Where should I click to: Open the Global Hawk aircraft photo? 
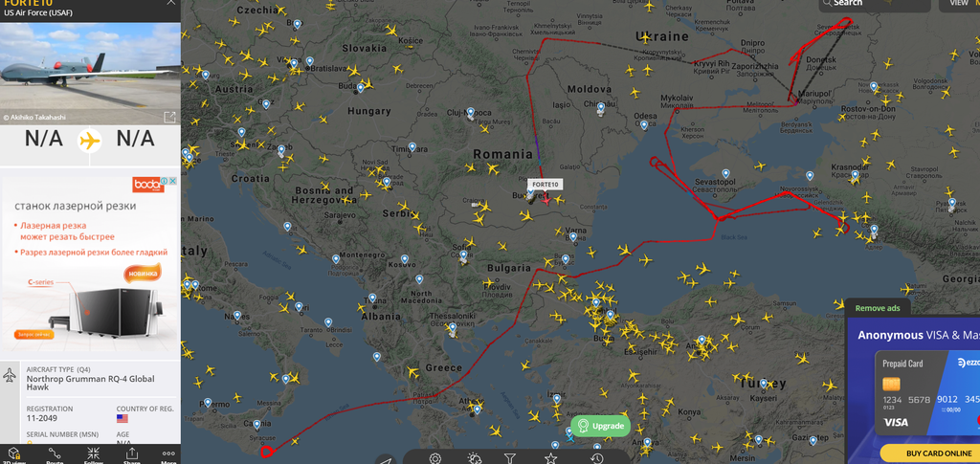tap(90, 74)
